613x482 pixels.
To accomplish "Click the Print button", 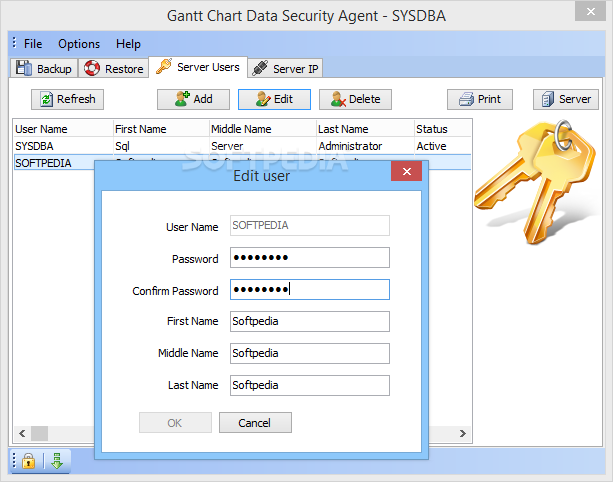I will click(x=480, y=99).
